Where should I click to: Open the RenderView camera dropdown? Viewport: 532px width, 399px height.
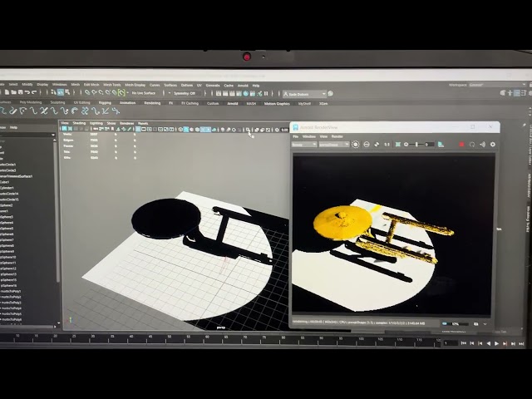point(334,145)
